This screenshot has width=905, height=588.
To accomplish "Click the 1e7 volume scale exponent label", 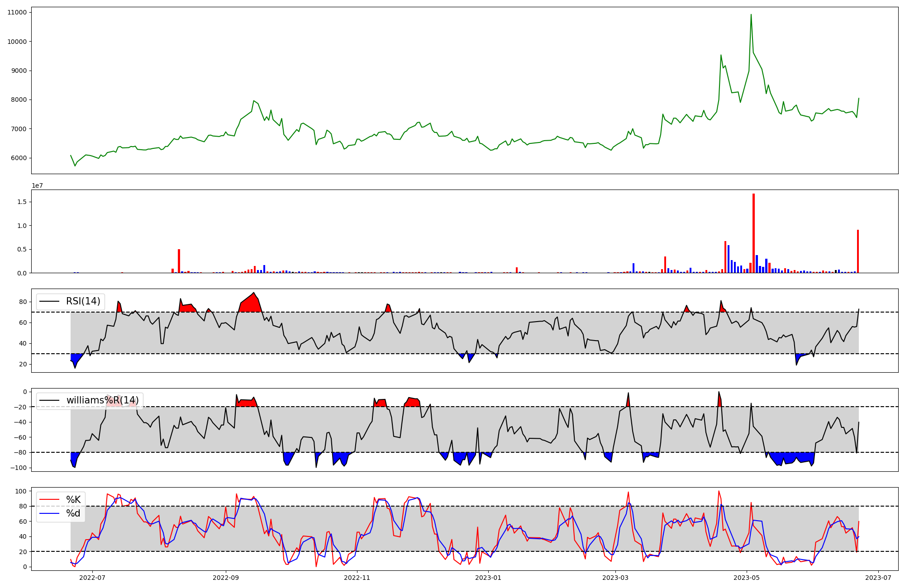I will coord(37,185).
